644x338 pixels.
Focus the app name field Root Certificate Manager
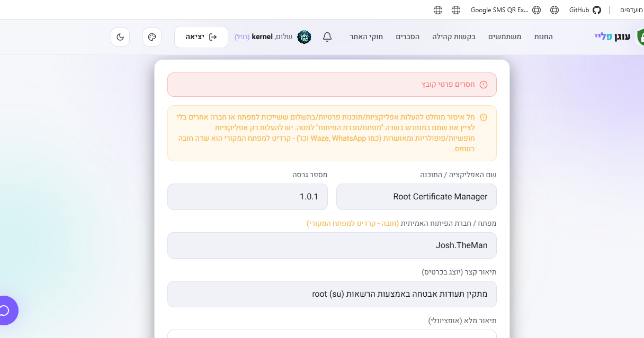[416, 197]
